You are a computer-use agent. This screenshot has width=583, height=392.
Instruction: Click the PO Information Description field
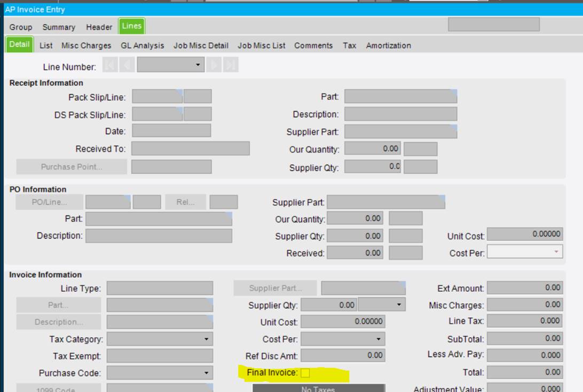tap(159, 236)
